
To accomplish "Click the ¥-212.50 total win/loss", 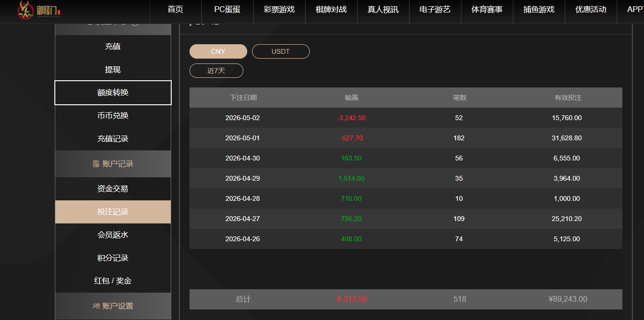I will pos(352,299).
